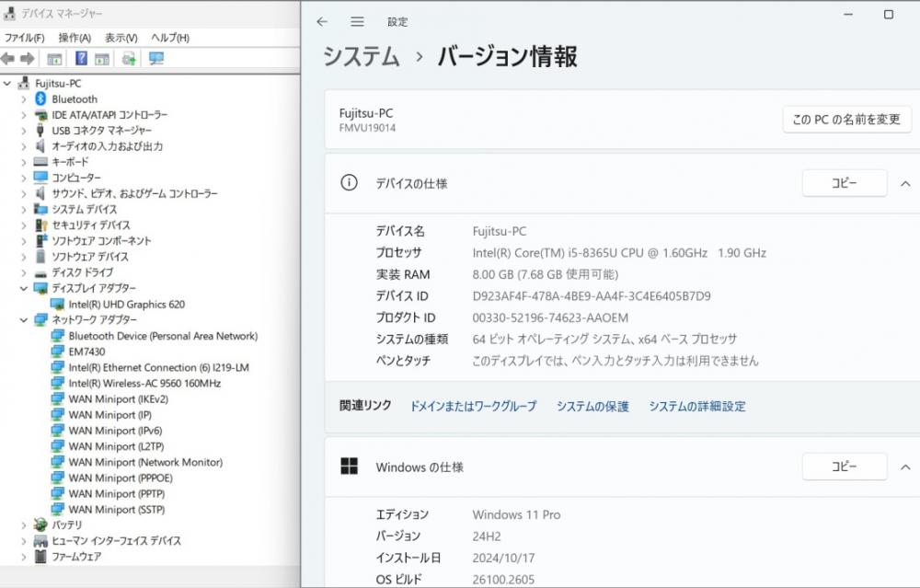The width and height of the screenshot is (920, 588).
Task: Open the システムの詳細設定 link
Action: (696, 406)
